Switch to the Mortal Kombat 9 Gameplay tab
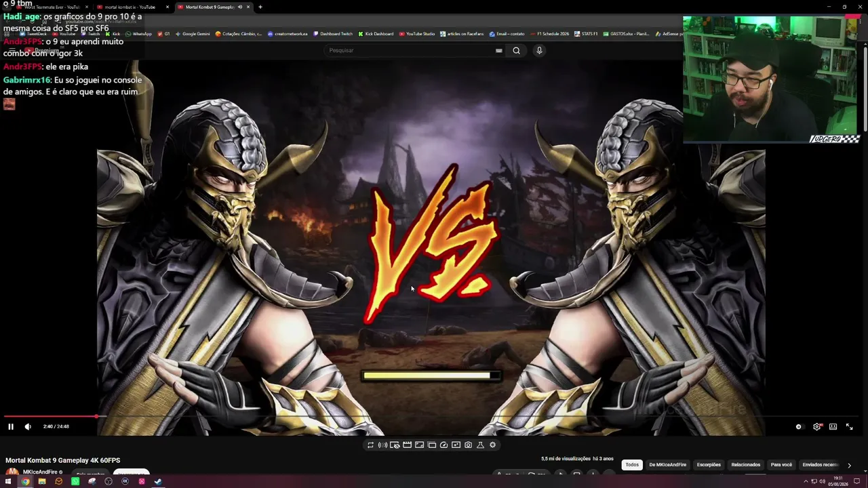Image resolution: width=868 pixels, height=488 pixels. 214,7
